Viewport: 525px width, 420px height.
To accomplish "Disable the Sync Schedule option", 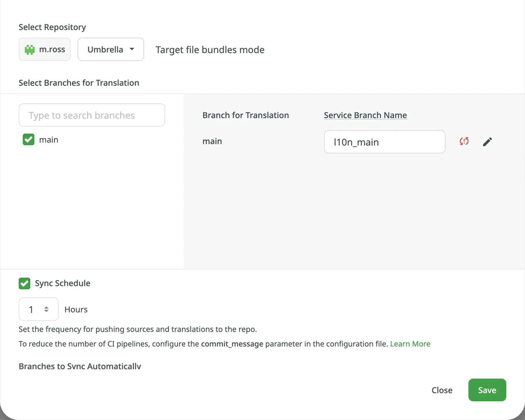I will (x=24, y=283).
